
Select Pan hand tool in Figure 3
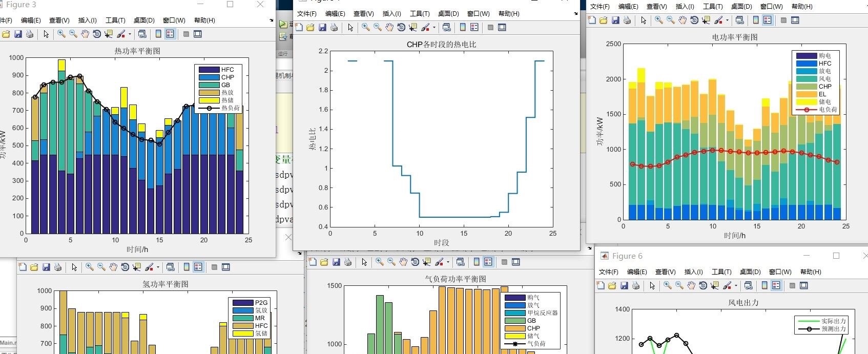(85, 34)
